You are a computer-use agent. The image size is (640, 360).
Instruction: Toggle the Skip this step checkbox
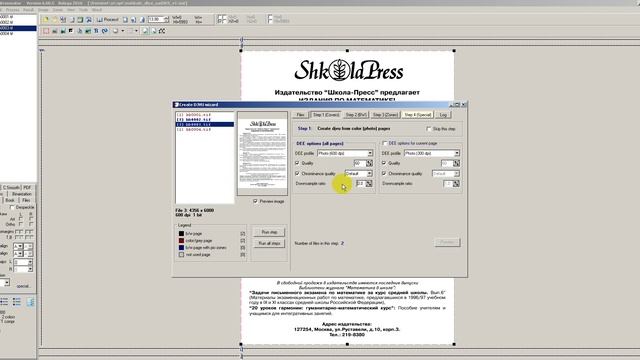[x=429, y=129]
